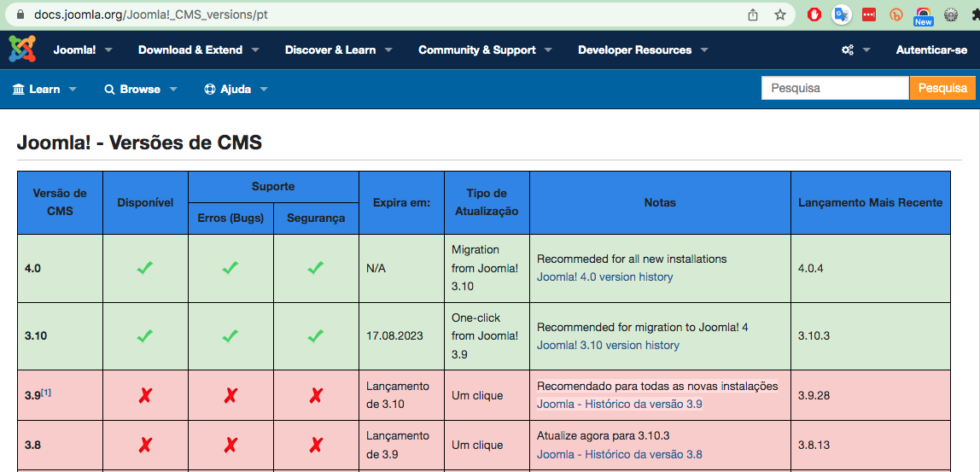This screenshot has height=472, width=980.
Task: Click the lock icon in address bar
Action: 20,15
